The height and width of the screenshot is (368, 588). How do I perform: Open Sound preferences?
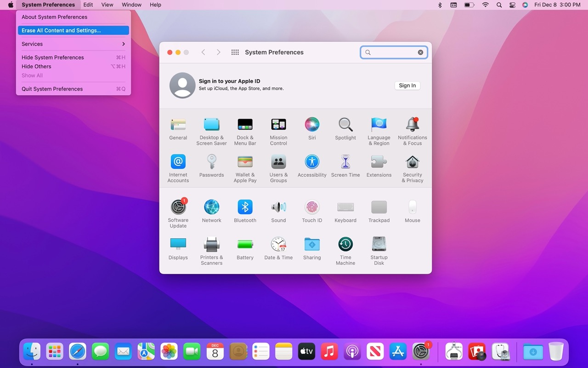coord(278,211)
